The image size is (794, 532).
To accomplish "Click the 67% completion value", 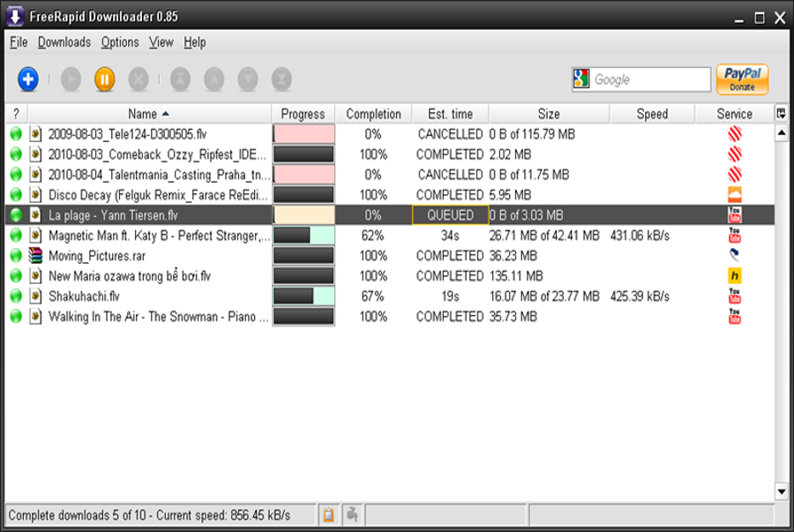I will [372, 296].
